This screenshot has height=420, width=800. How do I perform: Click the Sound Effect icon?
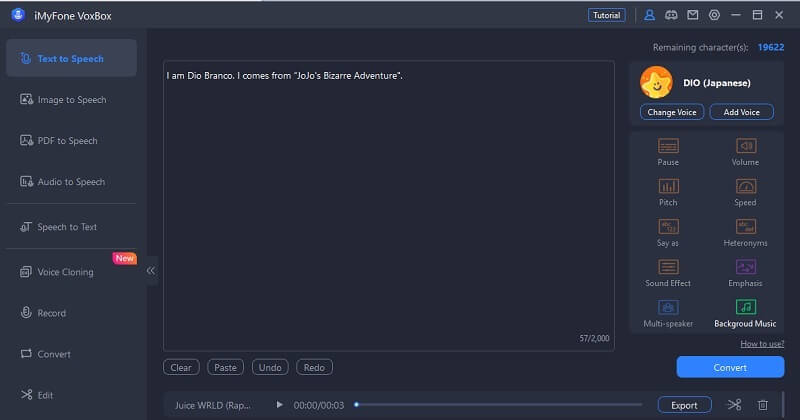coord(668,267)
